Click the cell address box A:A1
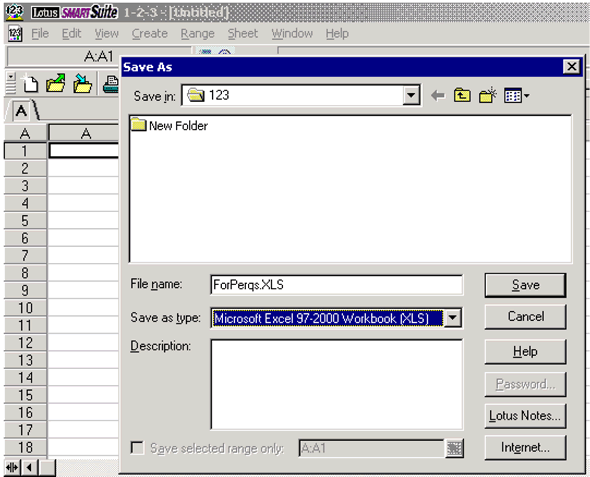This screenshot has height=477, width=590. click(x=99, y=57)
